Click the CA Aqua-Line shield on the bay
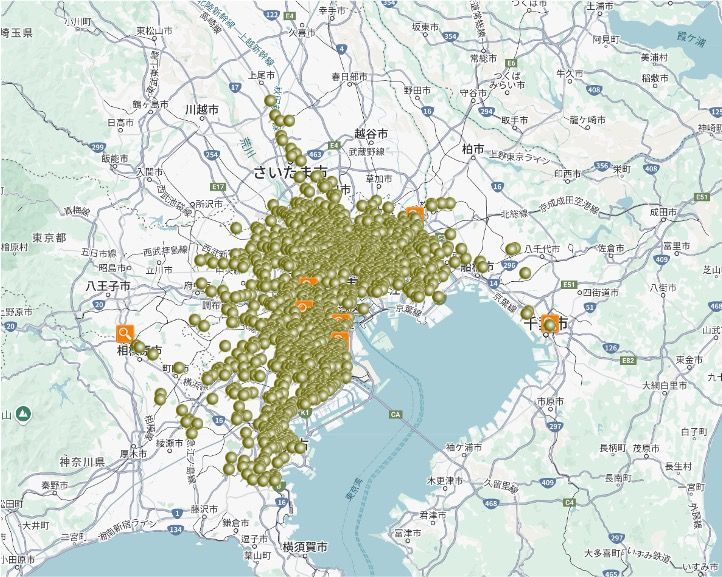The width and height of the screenshot is (722, 577). point(396,414)
